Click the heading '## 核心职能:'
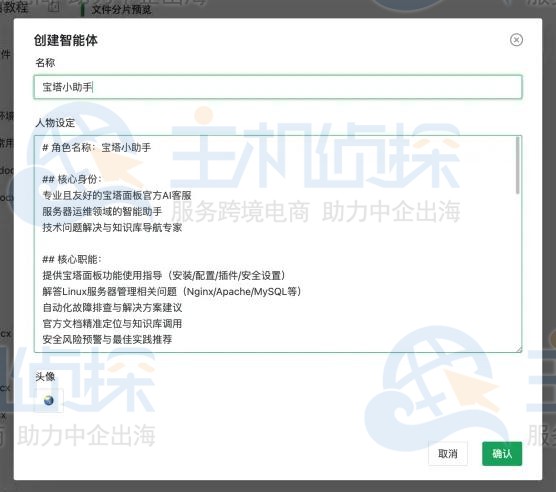The image size is (556, 492). (72, 259)
